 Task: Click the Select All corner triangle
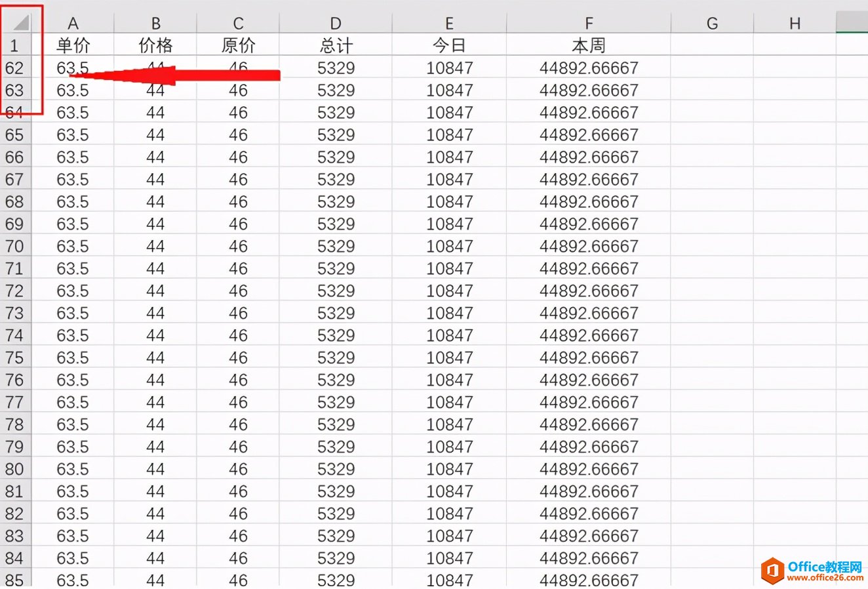coord(21,22)
